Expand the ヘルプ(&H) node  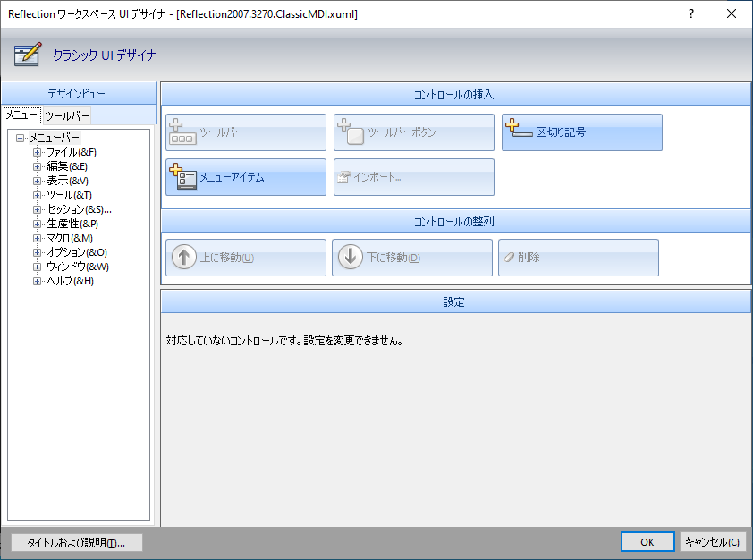(37, 282)
